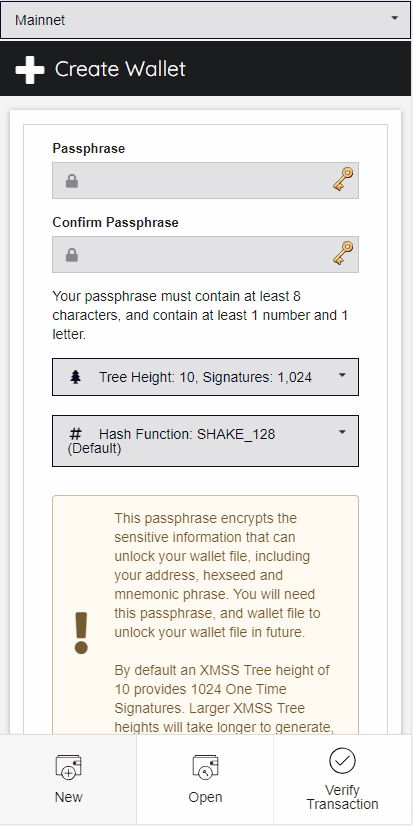Focus the Confirm Passphrase input field
Viewport: 413px width, 826px height.
(x=205, y=254)
